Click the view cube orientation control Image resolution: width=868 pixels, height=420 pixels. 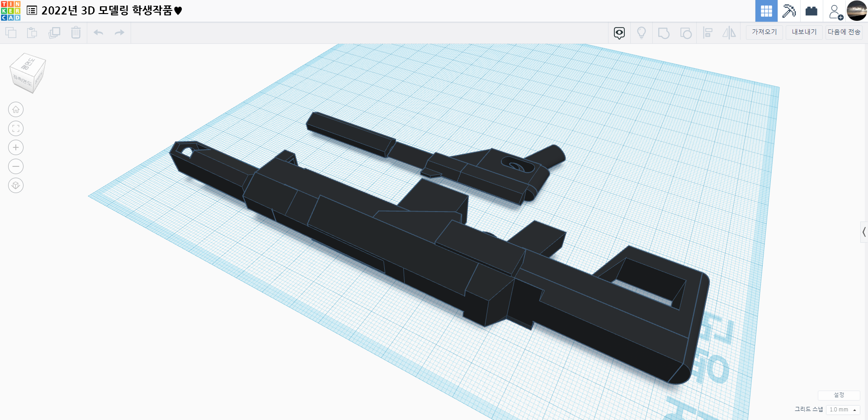click(x=27, y=73)
